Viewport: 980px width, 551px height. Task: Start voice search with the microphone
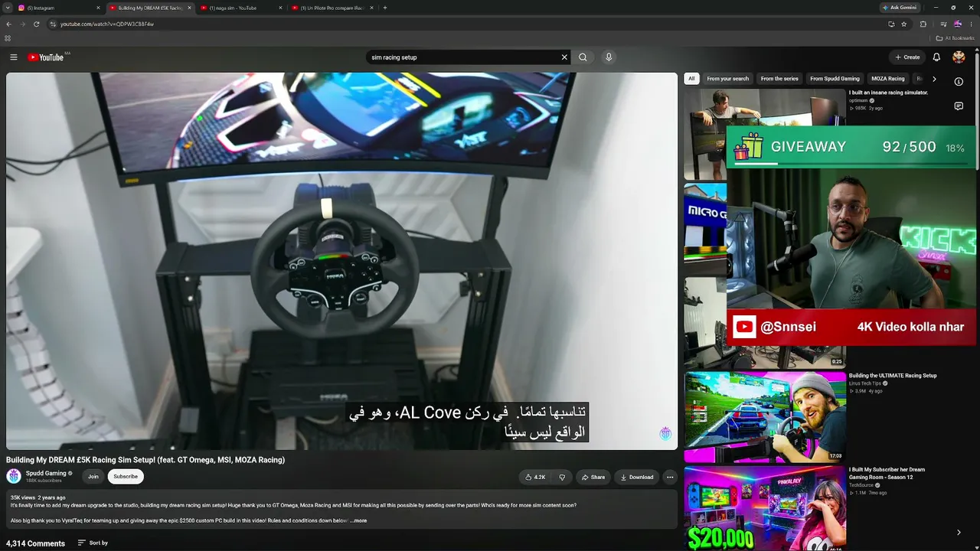tap(609, 57)
